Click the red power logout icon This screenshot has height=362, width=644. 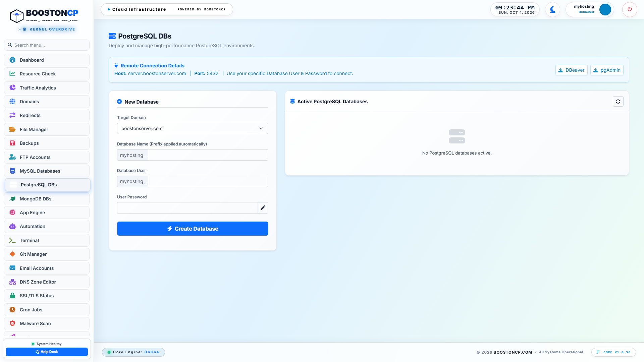(630, 9)
